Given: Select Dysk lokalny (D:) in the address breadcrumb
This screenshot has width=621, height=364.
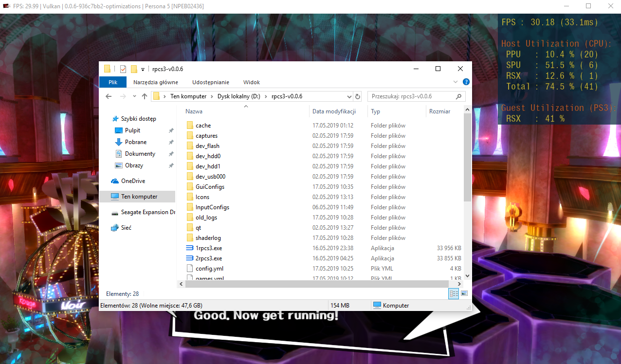Looking at the screenshot, I should (239, 96).
